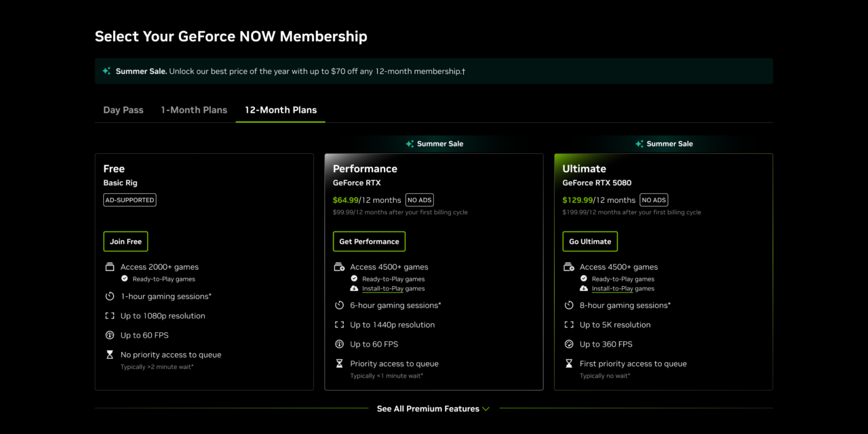Click 'Select Your GeForce NOW Membership' heading
The width and height of the screenshot is (868, 434).
(231, 37)
